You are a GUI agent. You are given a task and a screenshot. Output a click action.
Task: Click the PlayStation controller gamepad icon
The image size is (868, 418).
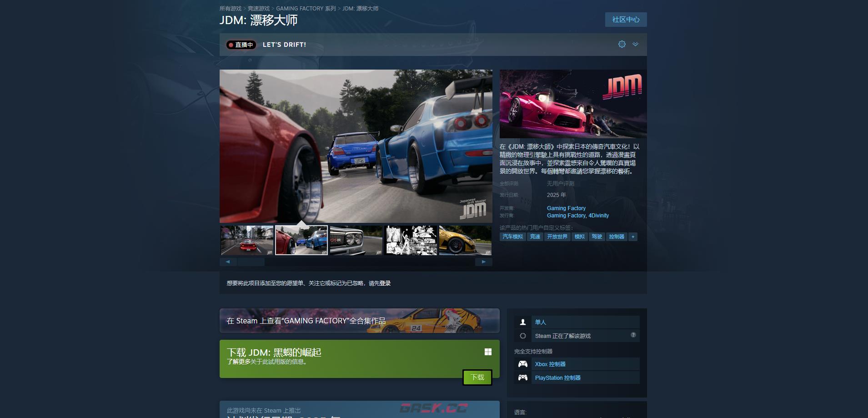click(523, 378)
